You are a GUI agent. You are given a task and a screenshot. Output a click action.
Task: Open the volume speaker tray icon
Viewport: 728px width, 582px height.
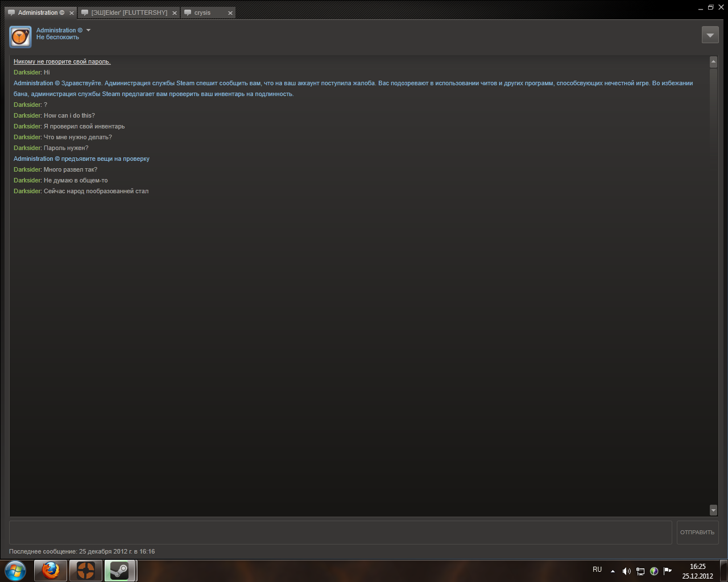[x=626, y=571]
